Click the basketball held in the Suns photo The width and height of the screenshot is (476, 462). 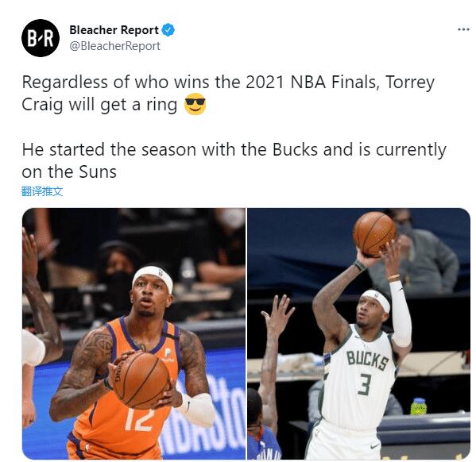coord(141,380)
